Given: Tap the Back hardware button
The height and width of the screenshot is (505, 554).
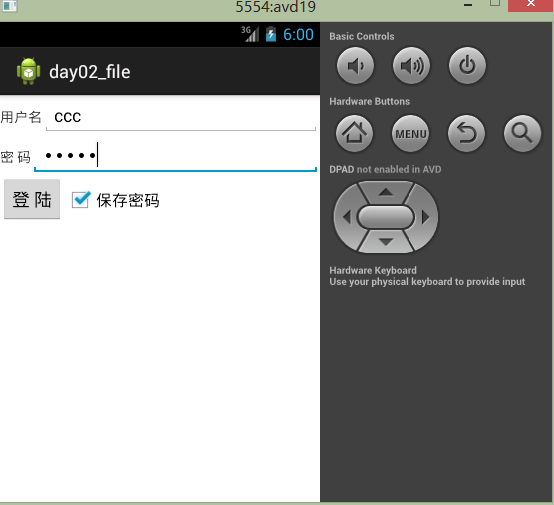Looking at the screenshot, I should coord(466,134).
